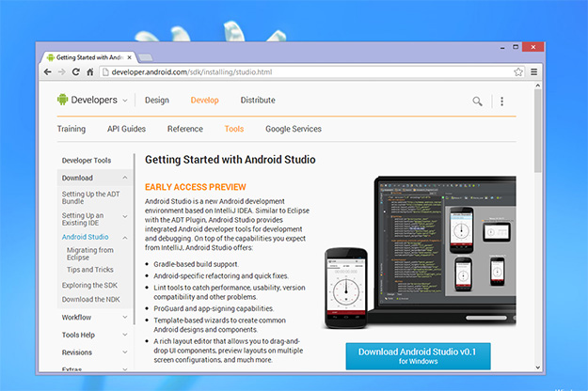Minimize the browser window
Image resolution: width=588 pixels, height=391 pixels.
pyautogui.click(x=502, y=48)
